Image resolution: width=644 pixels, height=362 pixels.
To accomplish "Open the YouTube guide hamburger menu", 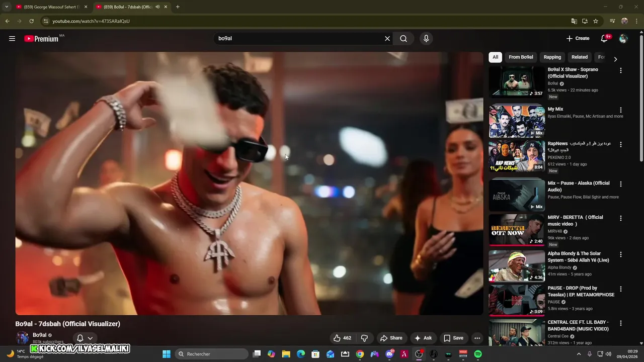I will tap(12, 38).
